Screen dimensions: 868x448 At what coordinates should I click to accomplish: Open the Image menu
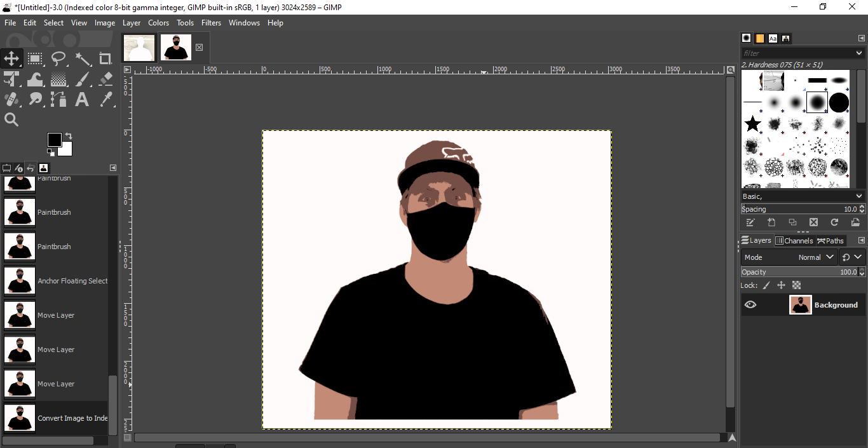point(105,23)
